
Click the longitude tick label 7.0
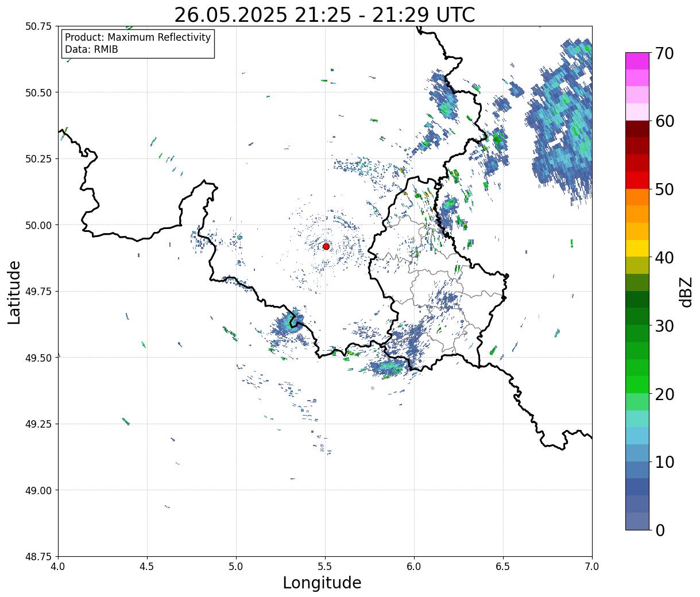tap(592, 567)
